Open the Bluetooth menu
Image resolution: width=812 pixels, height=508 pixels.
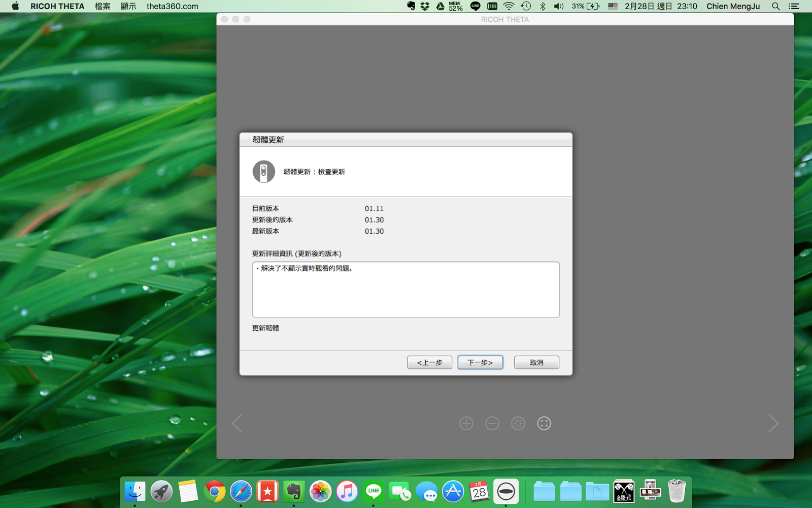pyautogui.click(x=543, y=6)
